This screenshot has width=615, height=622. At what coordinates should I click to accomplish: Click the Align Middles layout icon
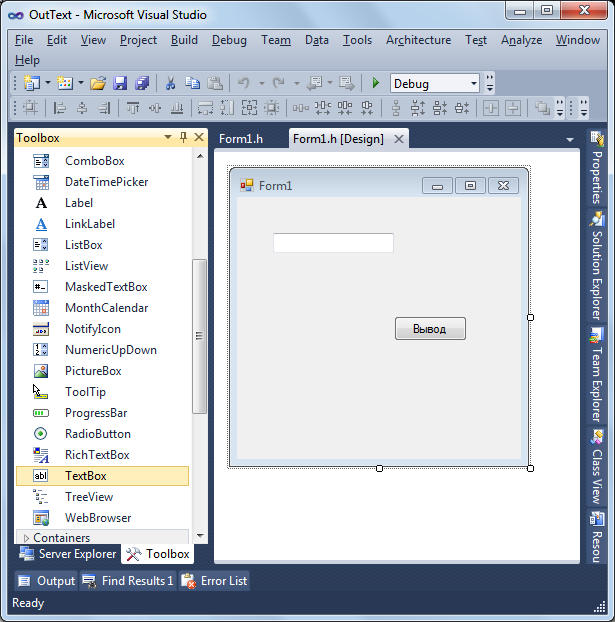[x=155, y=108]
